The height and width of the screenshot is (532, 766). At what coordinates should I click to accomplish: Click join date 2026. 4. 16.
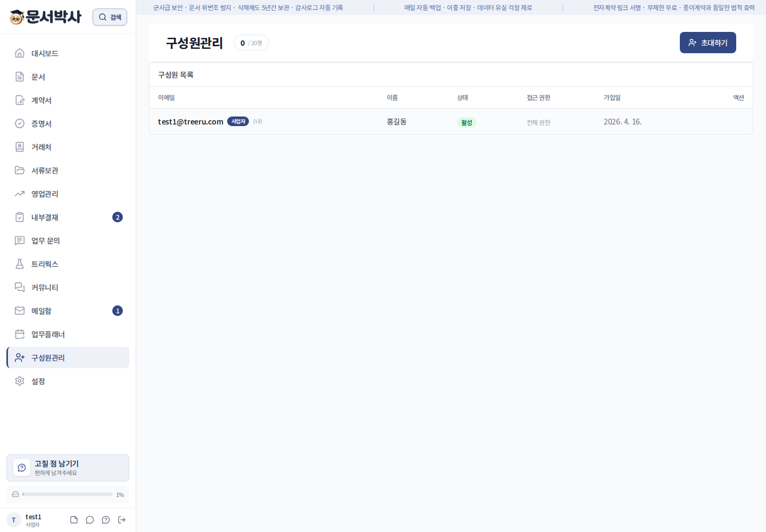[623, 122]
